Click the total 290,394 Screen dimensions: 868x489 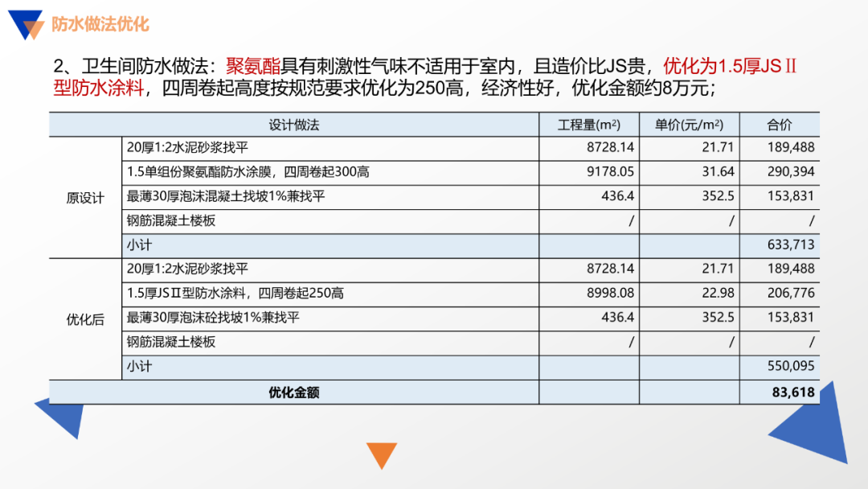click(x=791, y=171)
